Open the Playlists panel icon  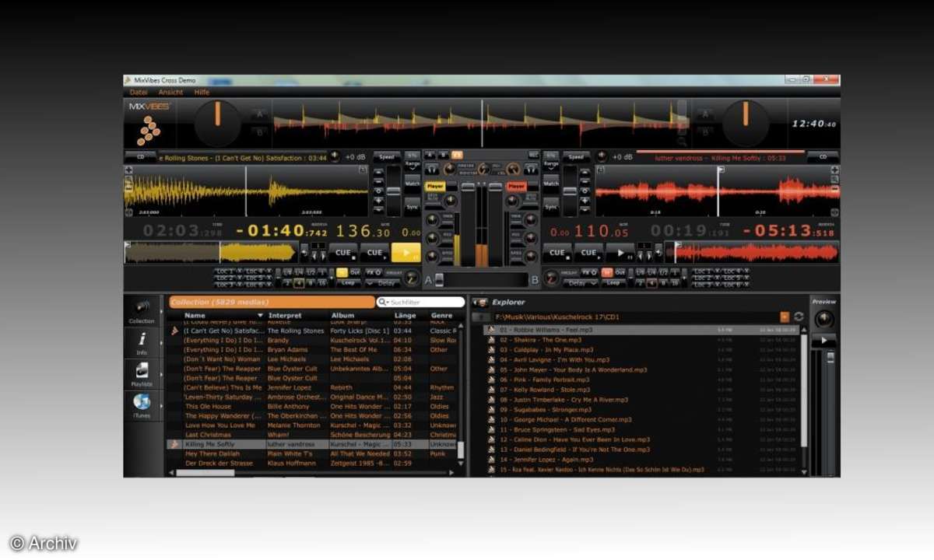[x=142, y=374]
